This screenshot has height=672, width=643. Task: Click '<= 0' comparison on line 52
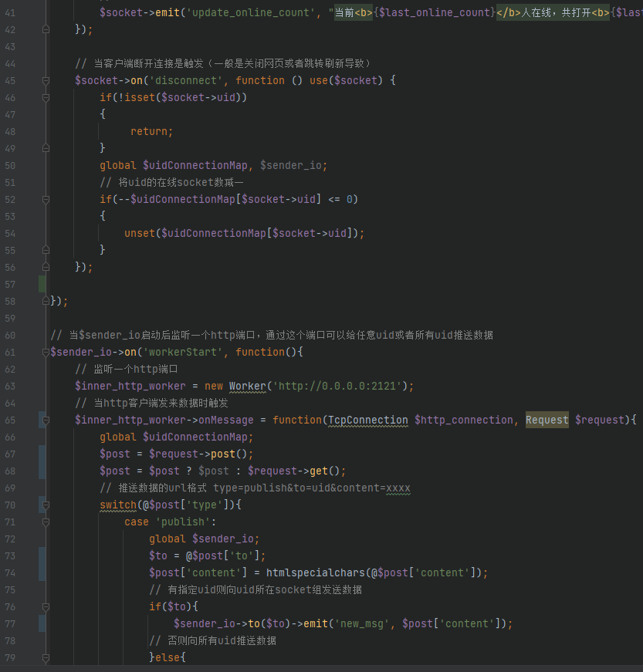tap(340, 199)
